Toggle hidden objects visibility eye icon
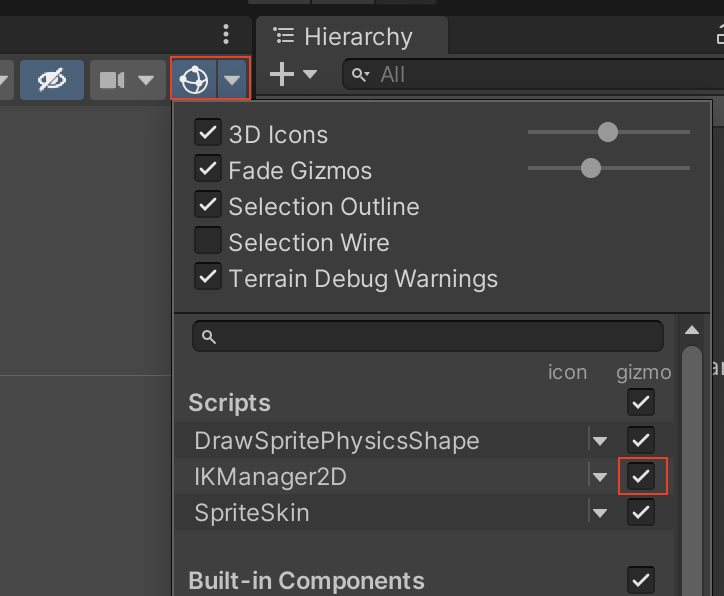Screen dimensions: 724x596 point(51,80)
